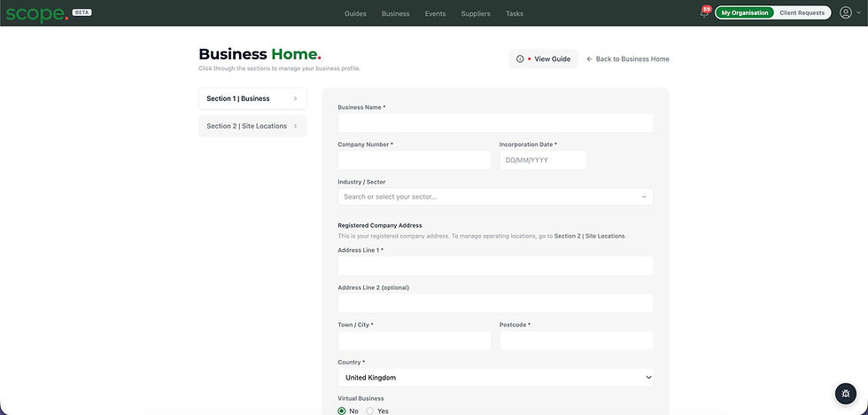868x415 pixels.
Task: Focus the Company Number field
Action: [415, 161]
